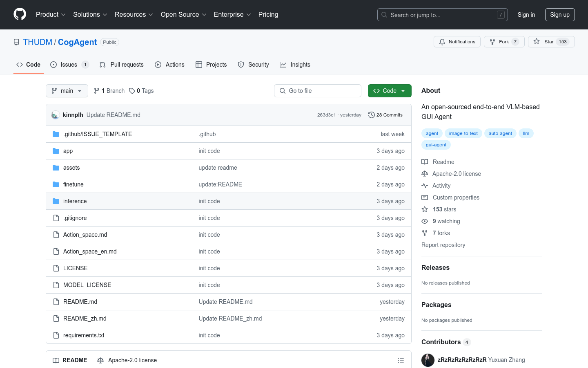Click the branch icon next to 1 Branch

[97, 91]
